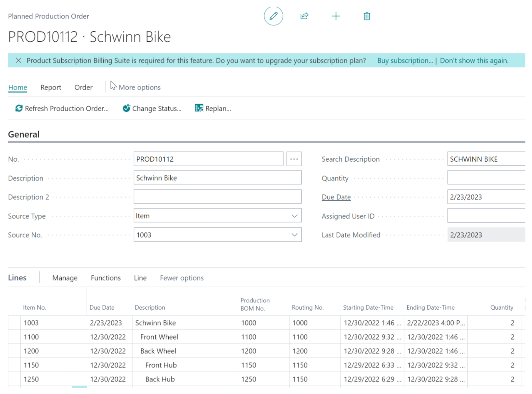Click the share icon in the header

click(304, 16)
